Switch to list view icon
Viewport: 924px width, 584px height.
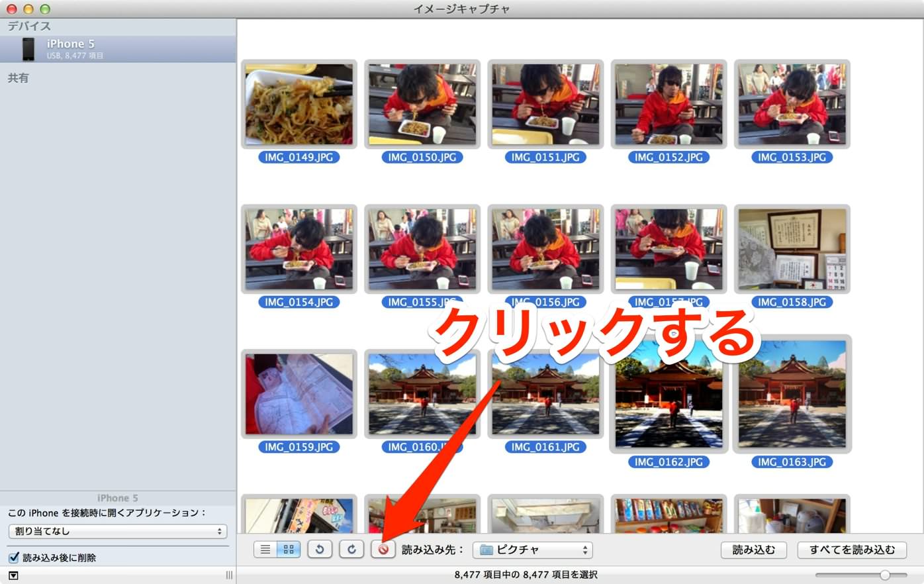[265, 550]
